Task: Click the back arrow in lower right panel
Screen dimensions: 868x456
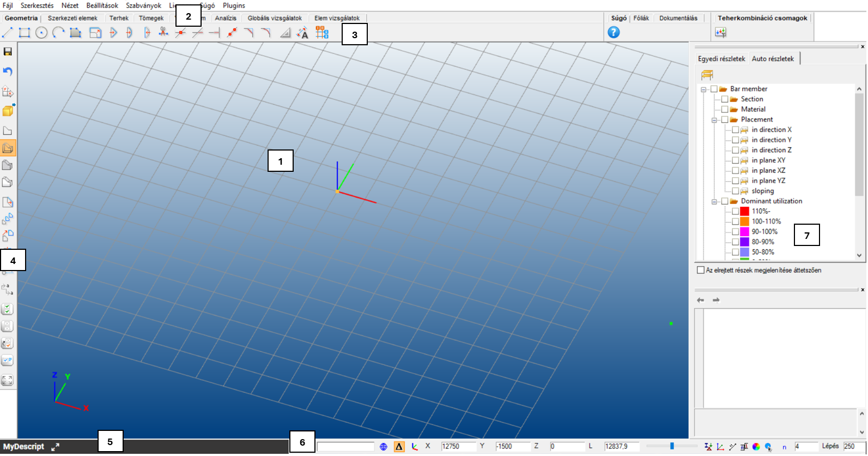Action: [701, 300]
